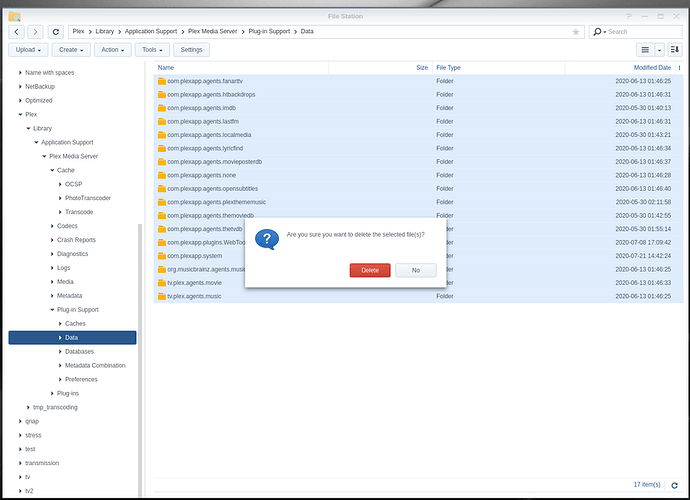Refresh the current folder view

click(55, 32)
